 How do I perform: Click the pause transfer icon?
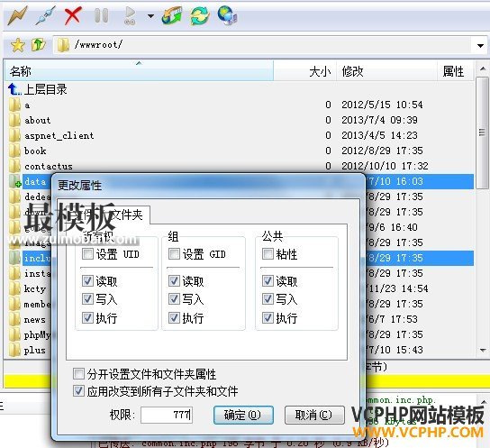pos(101,15)
